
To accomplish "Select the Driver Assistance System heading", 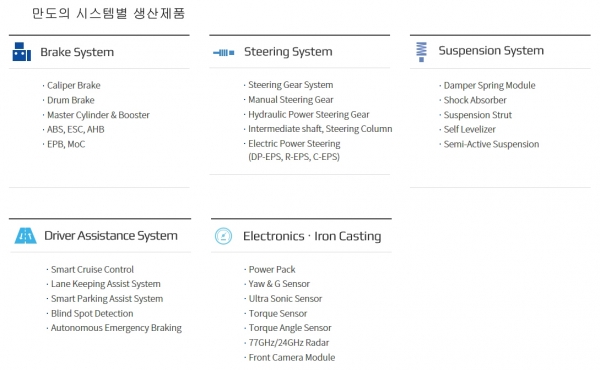I will pos(111,236).
